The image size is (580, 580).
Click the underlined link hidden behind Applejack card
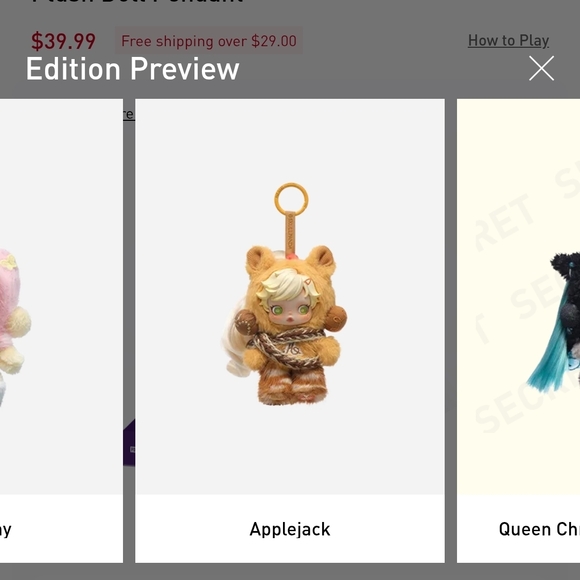(x=129, y=114)
